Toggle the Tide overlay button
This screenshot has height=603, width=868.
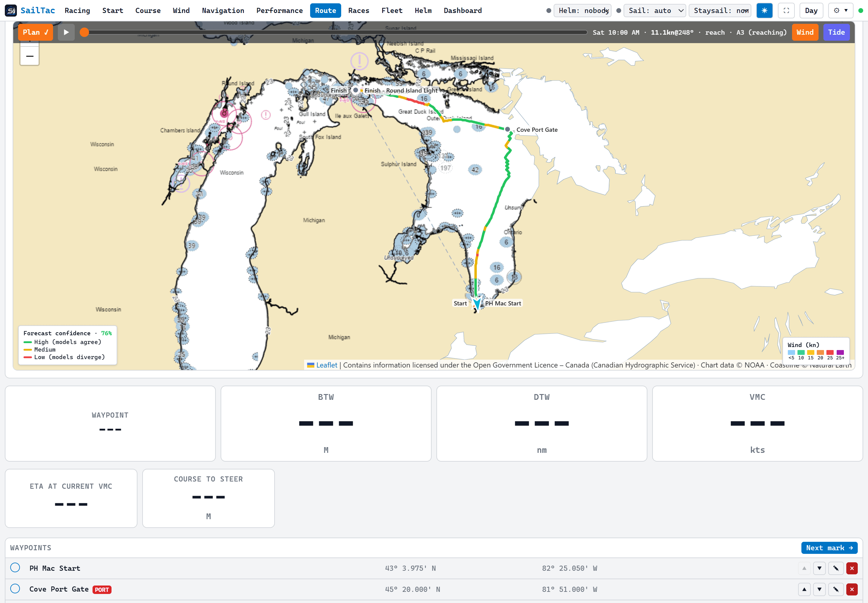click(836, 32)
